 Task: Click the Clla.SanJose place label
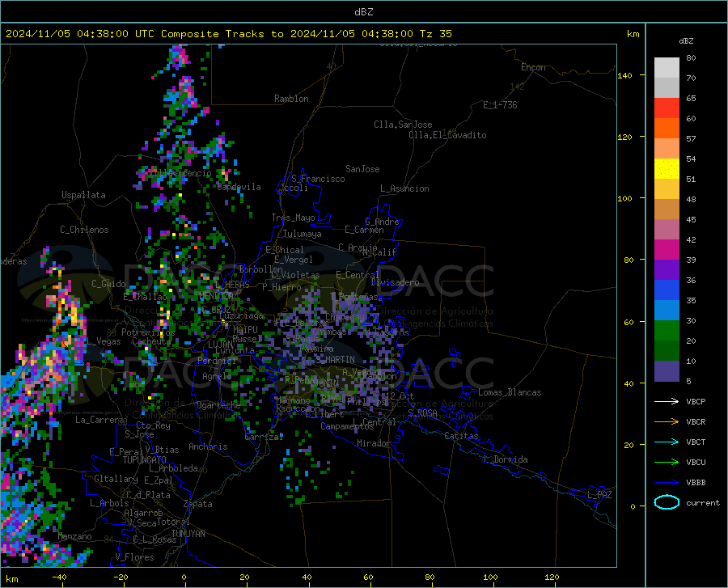403,125
